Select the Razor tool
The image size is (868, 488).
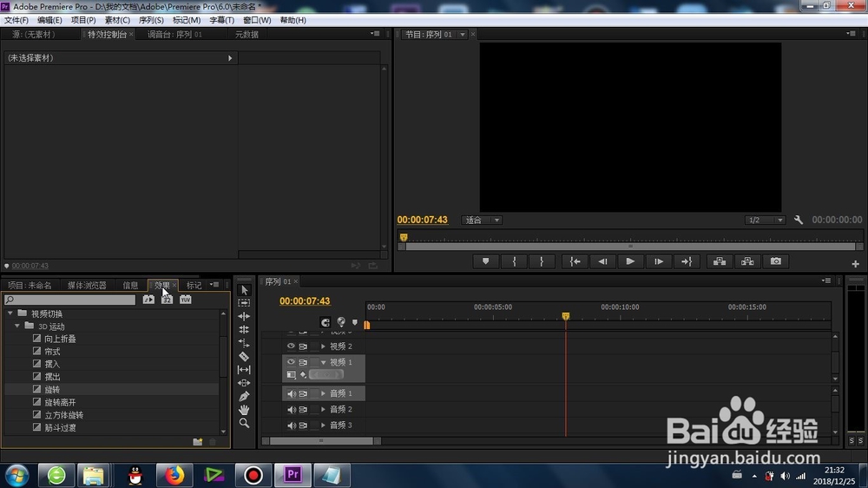[244, 356]
